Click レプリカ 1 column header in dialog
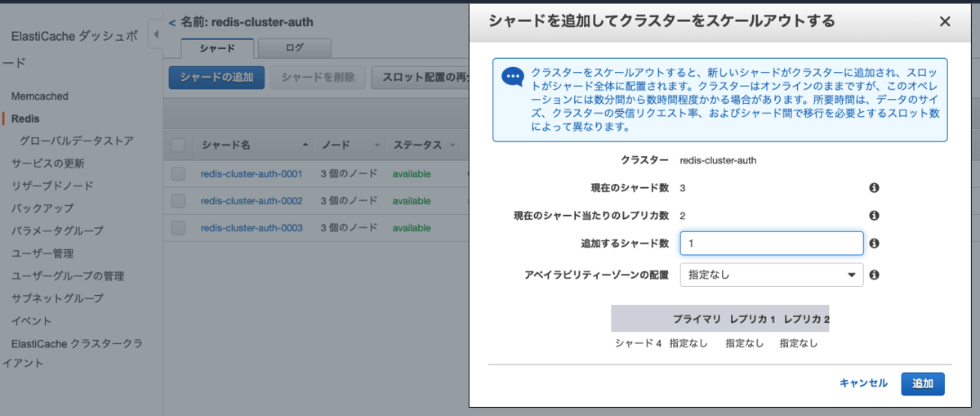 752,318
